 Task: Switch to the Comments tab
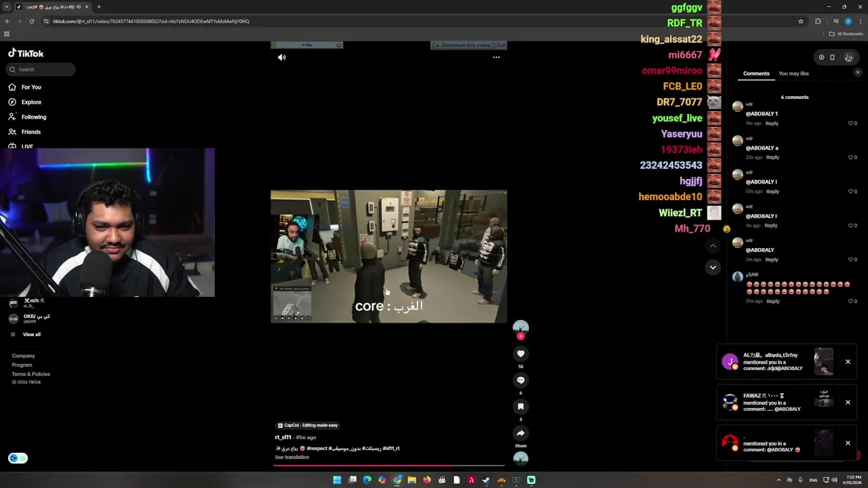pyautogui.click(x=756, y=73)
